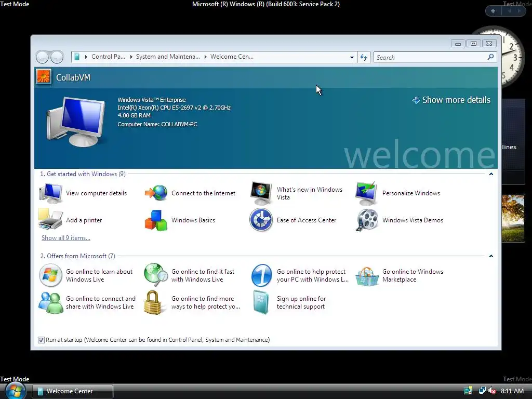
Task: Expand the arrow before Control Panel breadcrumb
Action: pyautogui.click(x=86, y=57)
